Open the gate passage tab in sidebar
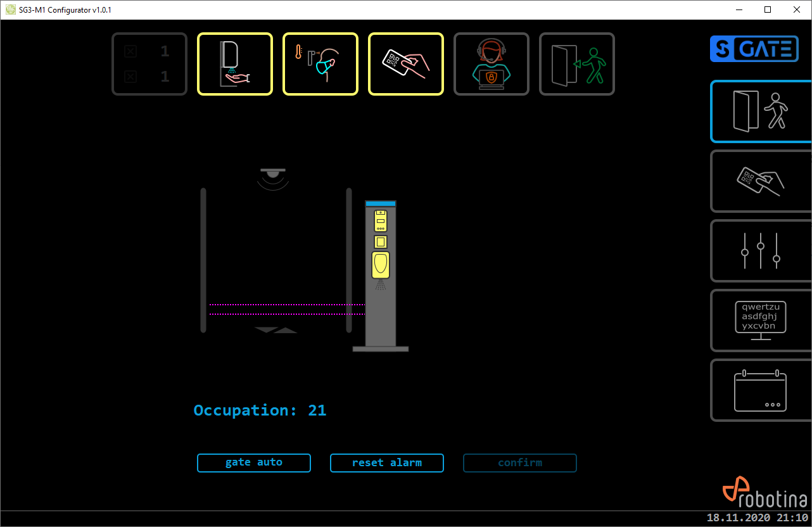This screenshot has height=527, width=812. [x=761, y=111]
